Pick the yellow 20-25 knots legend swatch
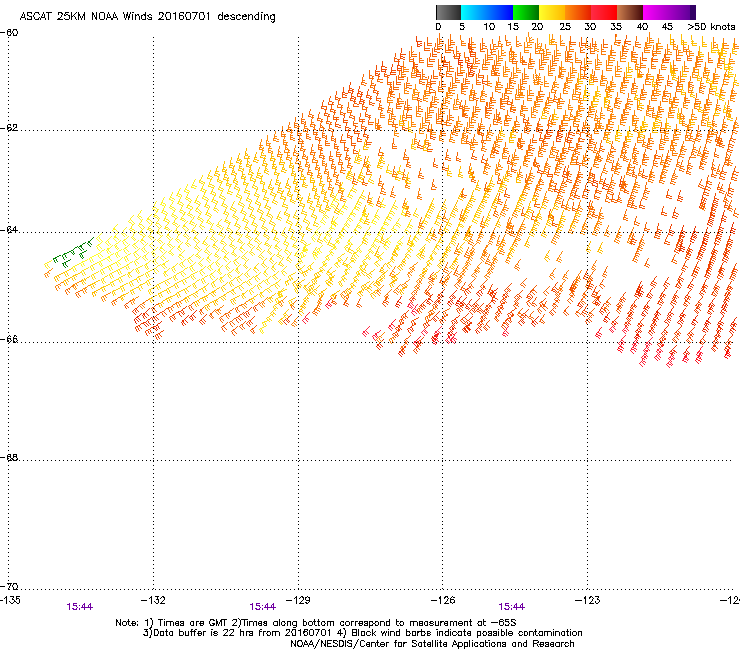The image size is (740, 650). click(x=552, y=12)
